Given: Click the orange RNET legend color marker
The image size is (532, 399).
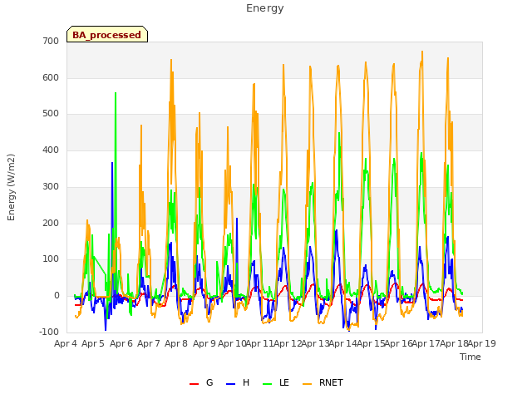Looking at the screenshot, I should coord(307,384).
